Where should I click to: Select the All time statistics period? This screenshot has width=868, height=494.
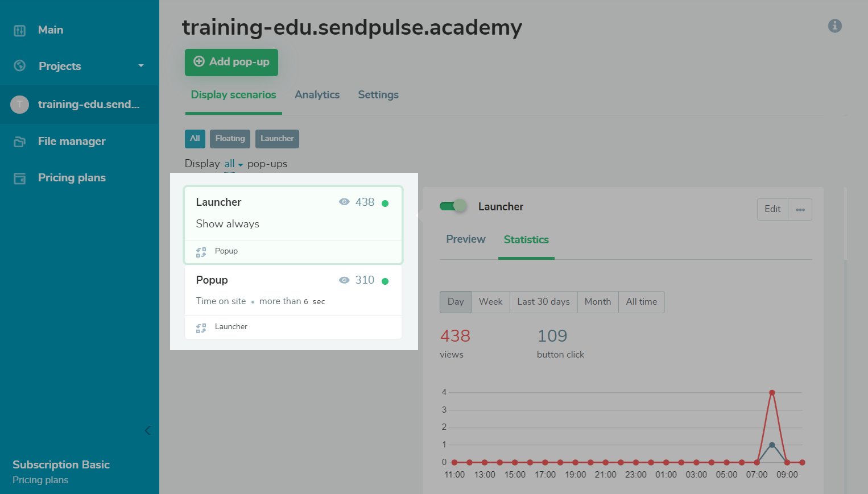point(641,302)
